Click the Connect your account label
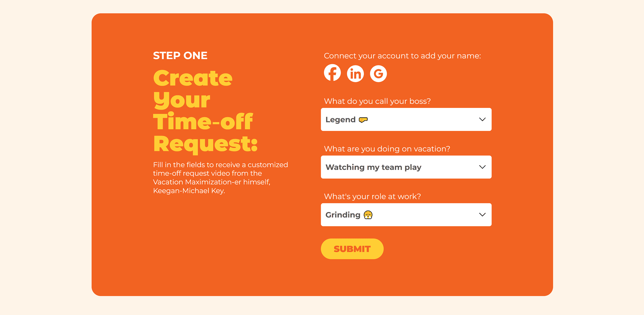 (x=402, y=56)
